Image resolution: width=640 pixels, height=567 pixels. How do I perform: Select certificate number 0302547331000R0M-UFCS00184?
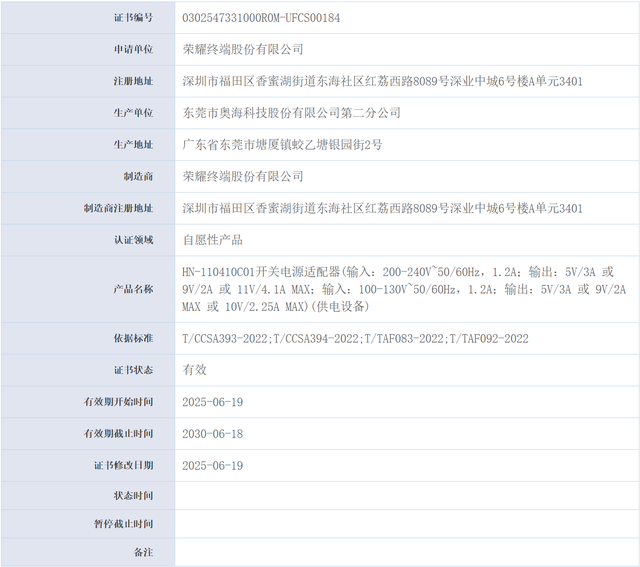(x=261, y=18)
